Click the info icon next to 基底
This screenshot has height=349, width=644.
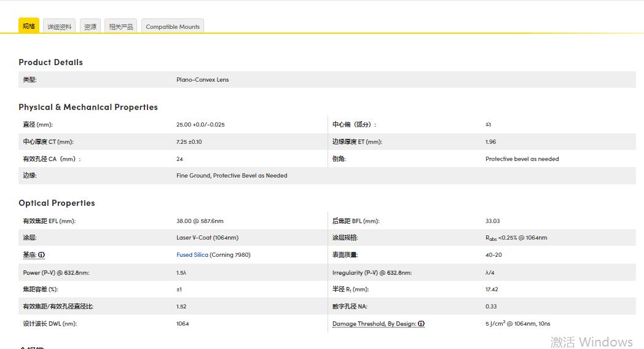pos(42,255)
